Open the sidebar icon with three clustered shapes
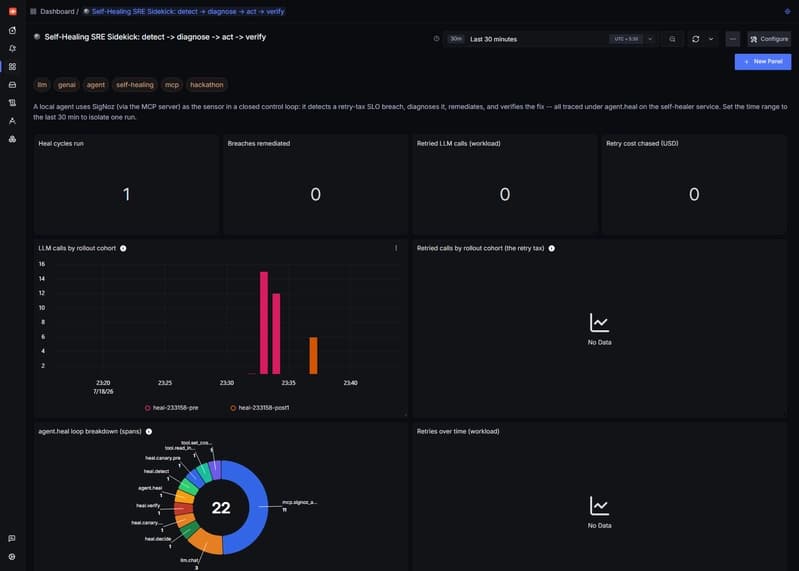 [12, 139]
